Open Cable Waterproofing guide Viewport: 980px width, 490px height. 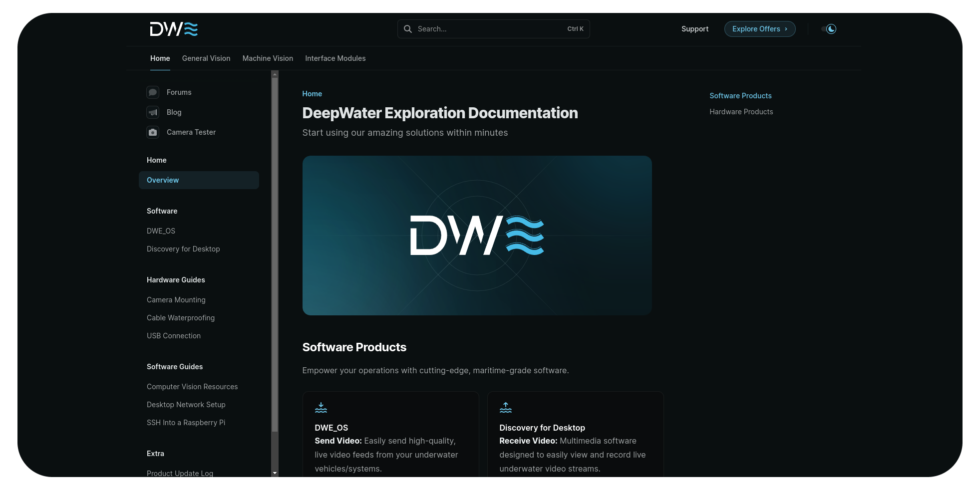pos(181,318)
